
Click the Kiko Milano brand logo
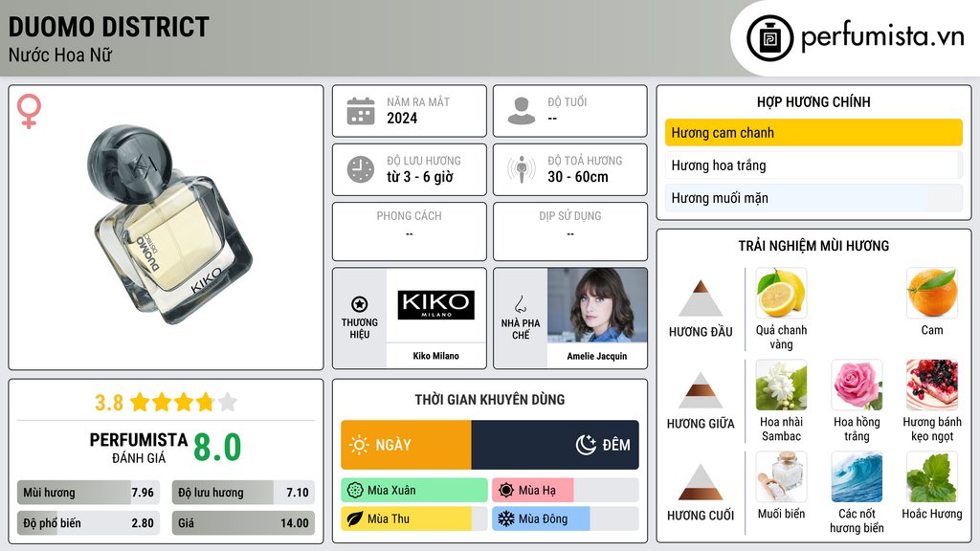435,305
